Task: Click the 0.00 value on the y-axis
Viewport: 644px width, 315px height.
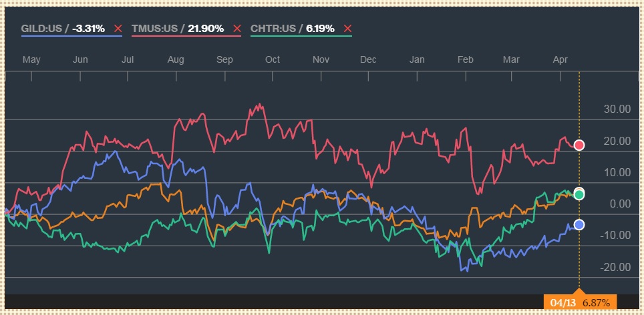Action: 621,204
